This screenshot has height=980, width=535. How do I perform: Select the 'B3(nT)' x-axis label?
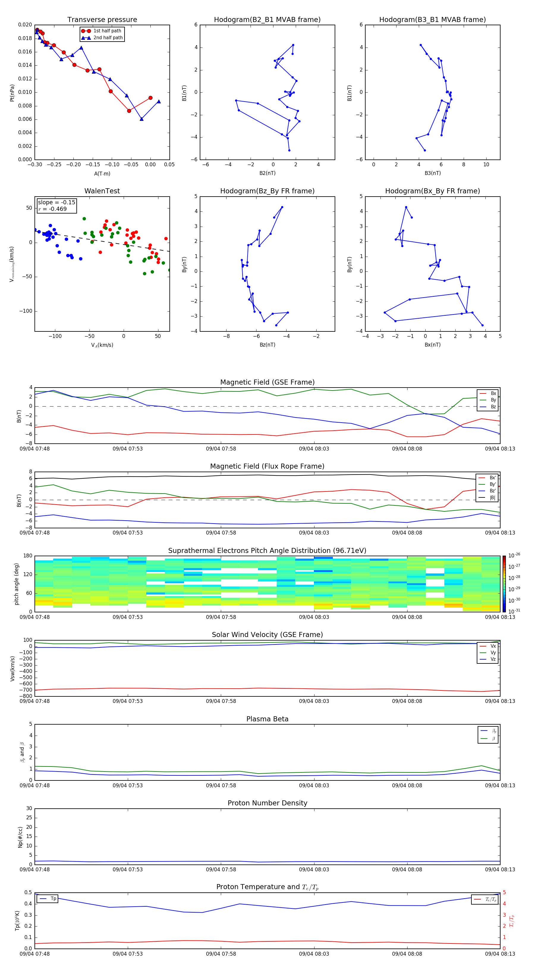[432, 173]
